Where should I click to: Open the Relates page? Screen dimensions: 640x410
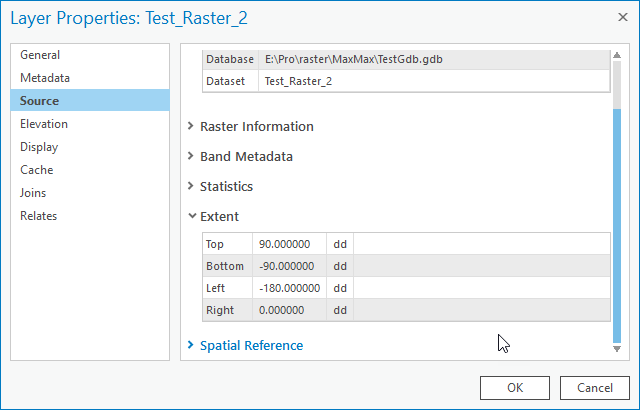click(39, 216)
